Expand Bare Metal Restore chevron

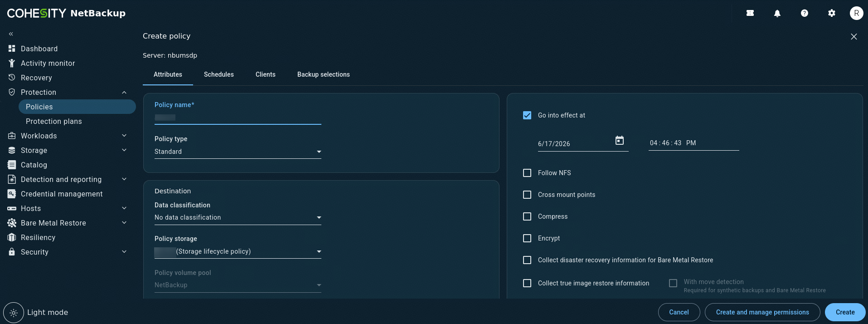click(124, 223)
